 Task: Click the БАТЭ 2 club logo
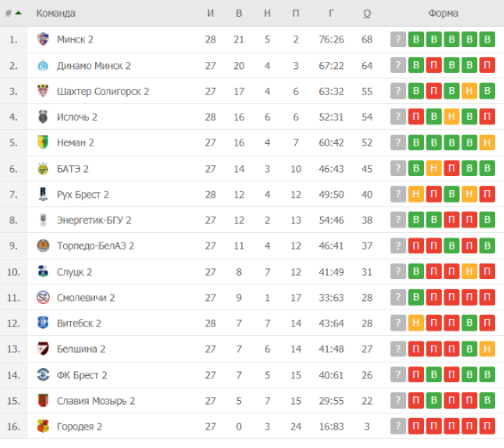(x=43, y=168)
